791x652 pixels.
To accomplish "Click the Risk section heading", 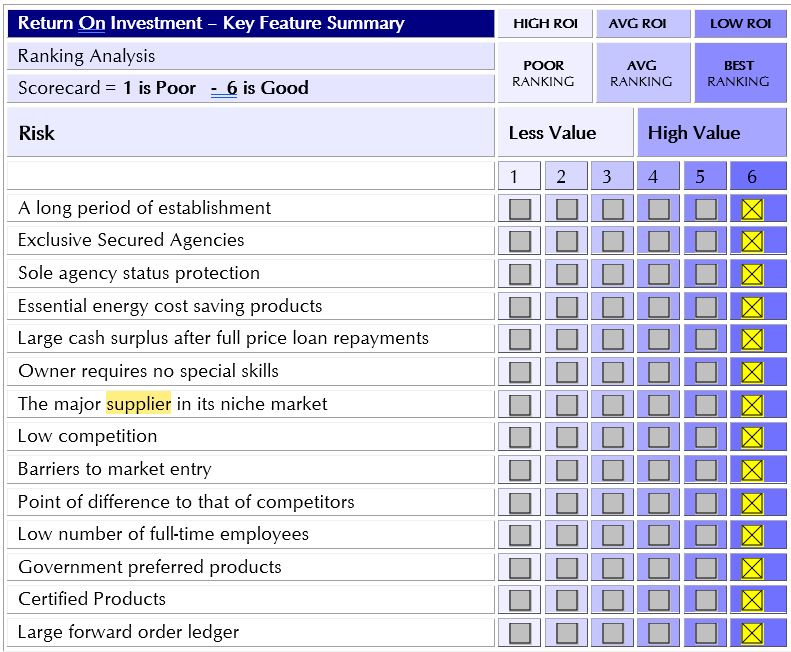I will coord(36,133).
